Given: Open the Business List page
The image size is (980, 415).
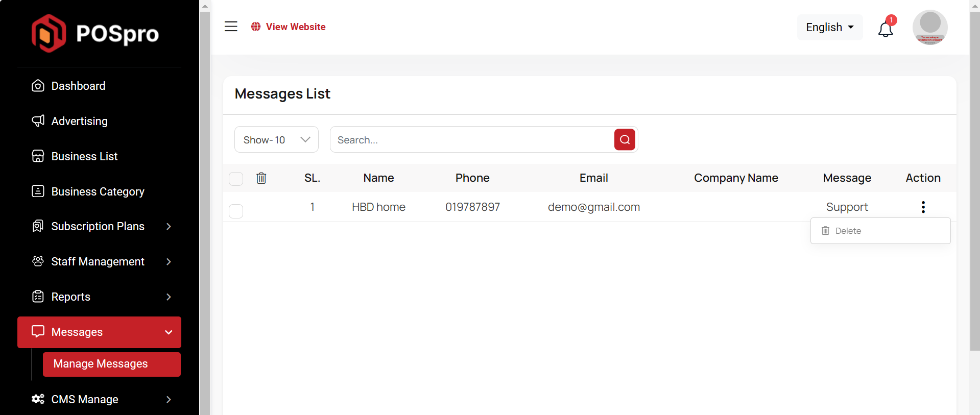Looking at the screenshot, I should pos(84,156).
